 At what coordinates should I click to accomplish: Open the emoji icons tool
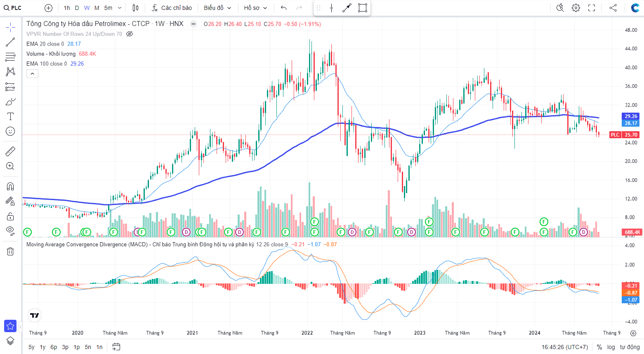pyautogui.click(x=10, y=131)
